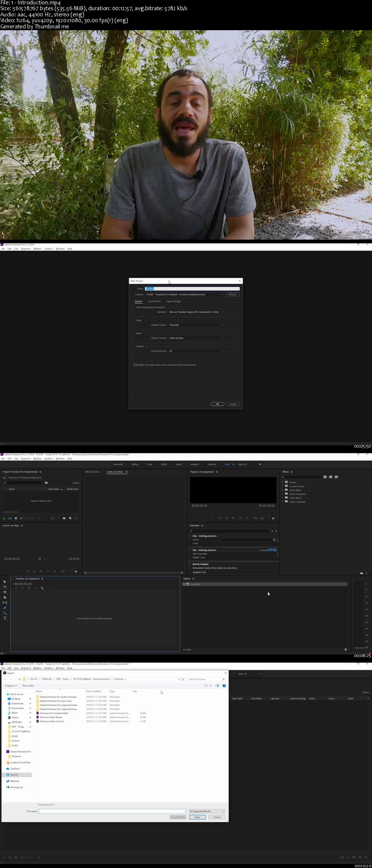Open the Effect Controls panel tab
The image size is (372, 868).
coord(92,472)
